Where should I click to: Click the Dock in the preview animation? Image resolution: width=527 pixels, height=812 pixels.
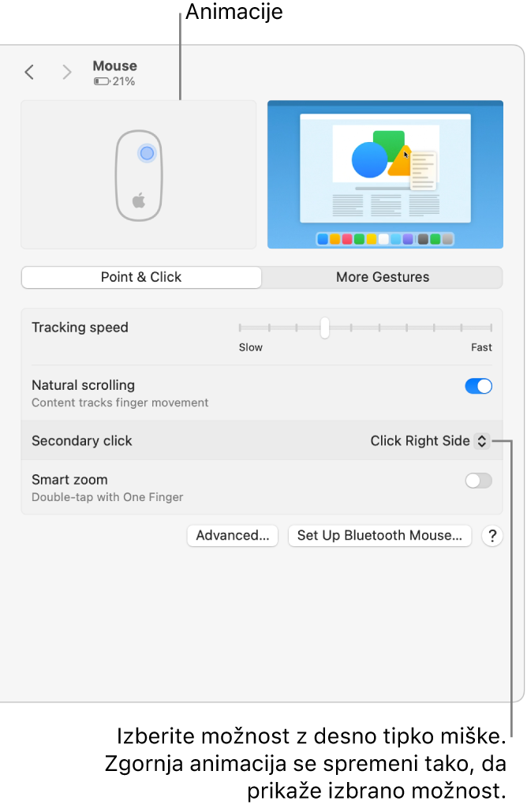(385, 239)
